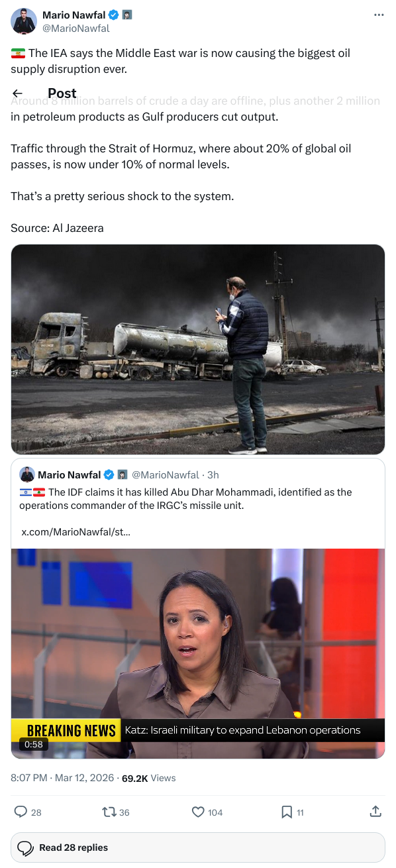The width and height of the screenshot is (396, 868).
Task: Play the Breaking News video
Action: pos(198,653)
